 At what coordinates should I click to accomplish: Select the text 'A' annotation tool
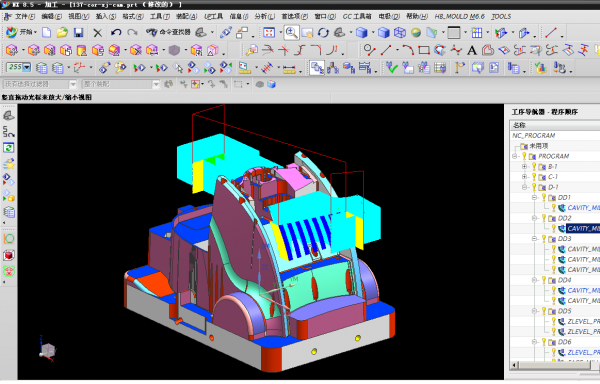point(472,50)
